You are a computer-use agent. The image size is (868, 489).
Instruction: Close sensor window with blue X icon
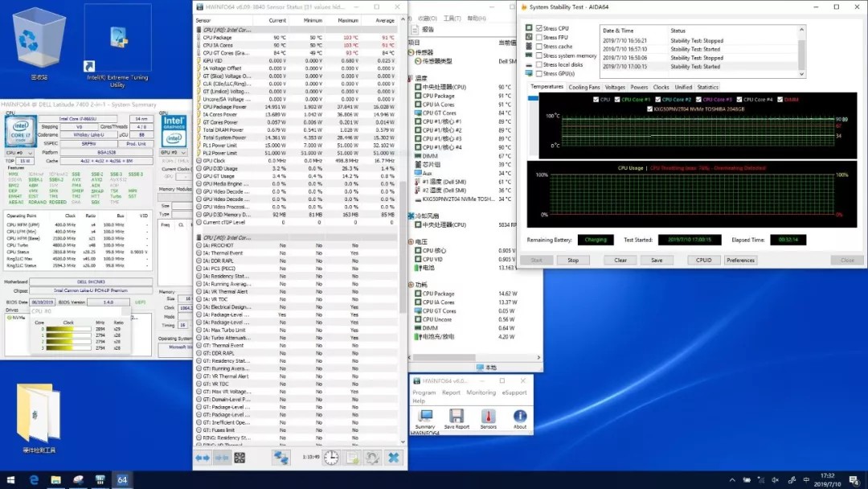[x=394, y=458]
